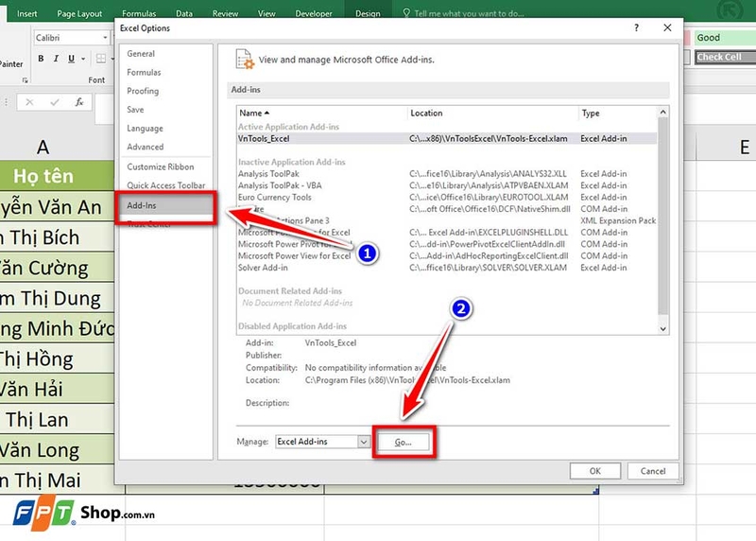Click the Italic formatting icon

(56, 59)
